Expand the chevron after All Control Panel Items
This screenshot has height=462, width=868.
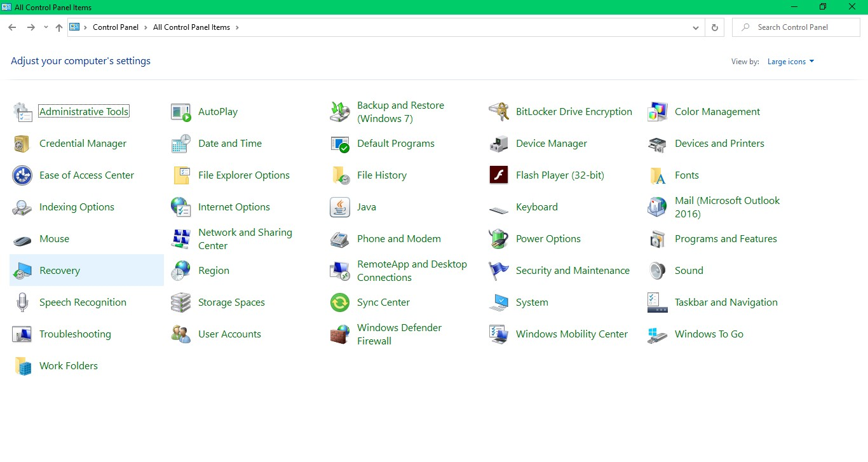237,27
